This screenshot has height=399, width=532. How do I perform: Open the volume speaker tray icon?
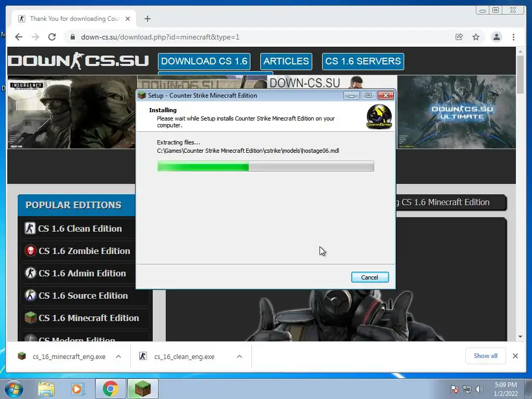click(x=479, y=389)
